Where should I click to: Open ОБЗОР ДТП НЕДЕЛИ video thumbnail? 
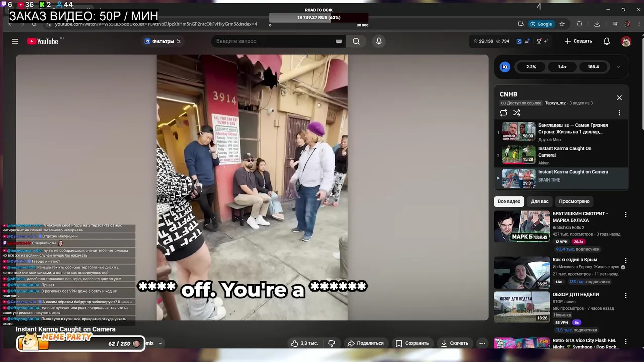click(x=522, y=307)
